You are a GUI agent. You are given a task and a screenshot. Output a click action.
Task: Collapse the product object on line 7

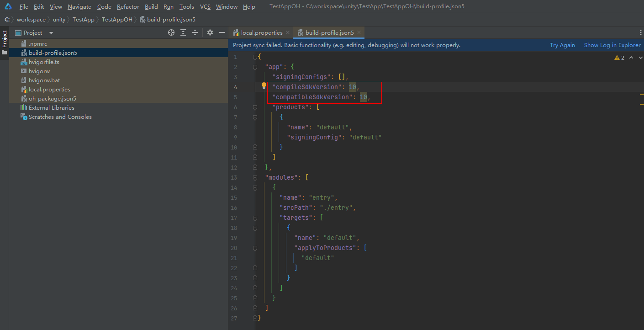pos(255,117)
